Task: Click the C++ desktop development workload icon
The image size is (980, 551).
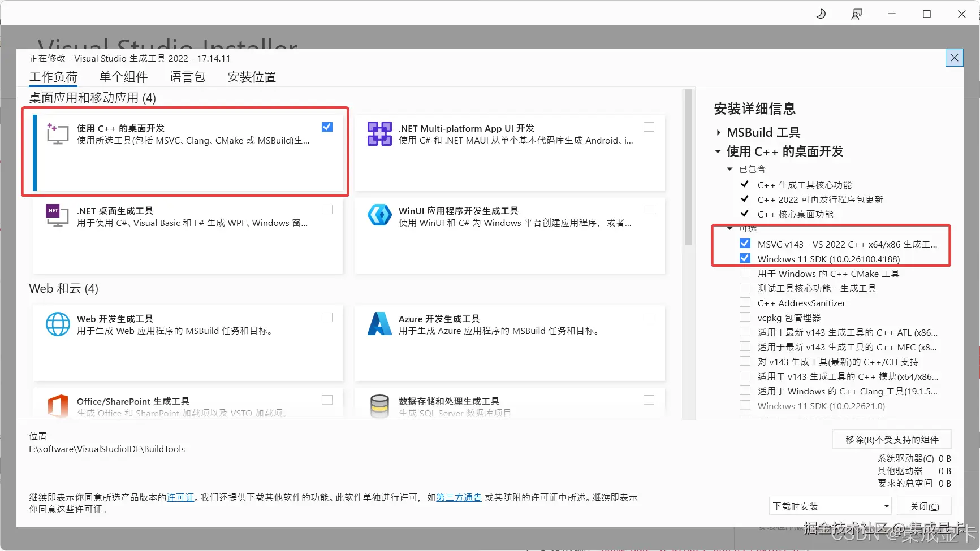Action: pos(58,134)
